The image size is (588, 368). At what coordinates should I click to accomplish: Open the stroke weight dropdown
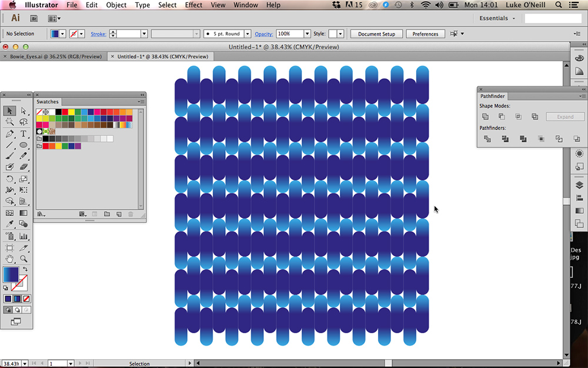pos(144,34)
